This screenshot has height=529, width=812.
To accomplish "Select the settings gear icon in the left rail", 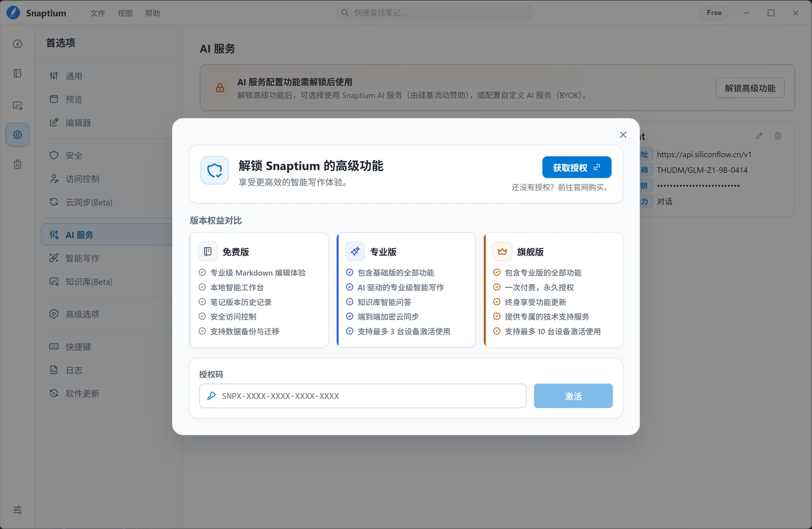I will point(17,135).
